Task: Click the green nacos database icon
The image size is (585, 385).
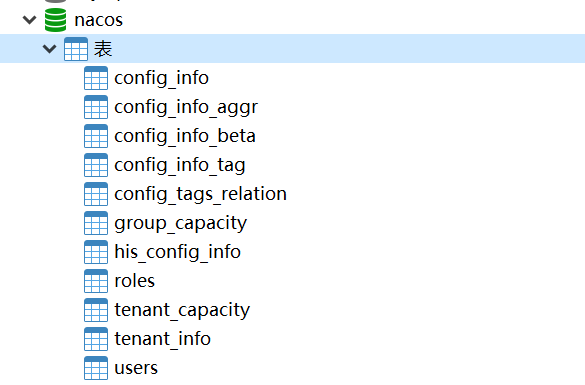Action: click(55, 20)
